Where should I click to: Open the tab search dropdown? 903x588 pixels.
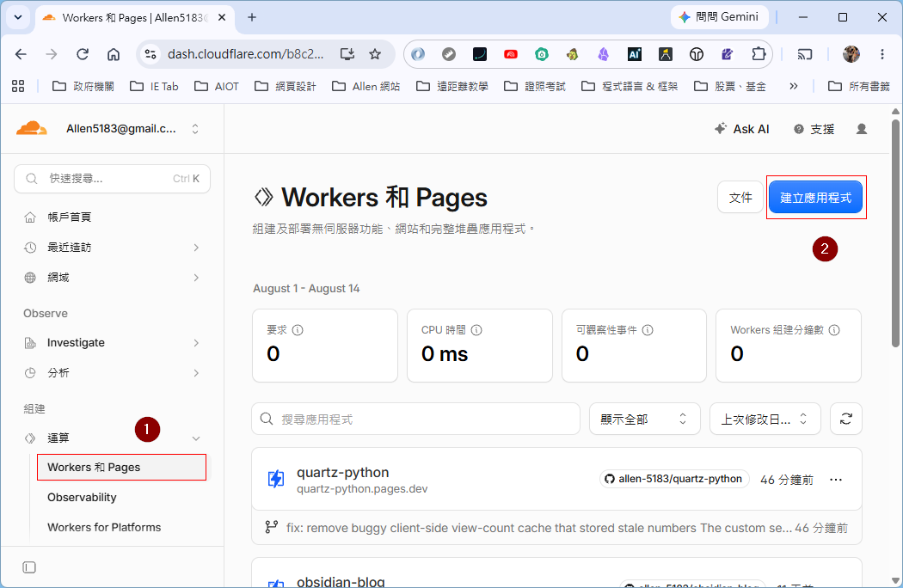coord(18,17)
